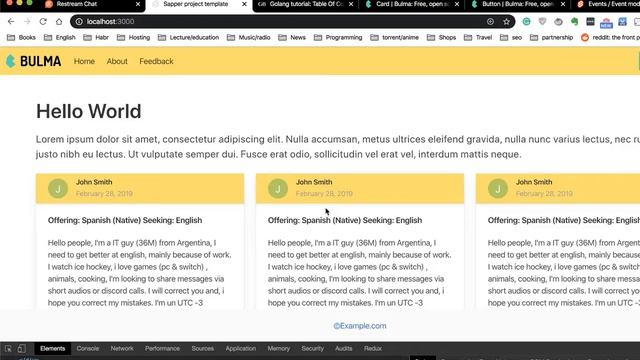Open the About navbar link
Viewport: 640px width, 360px height.
tap(117, 61)
